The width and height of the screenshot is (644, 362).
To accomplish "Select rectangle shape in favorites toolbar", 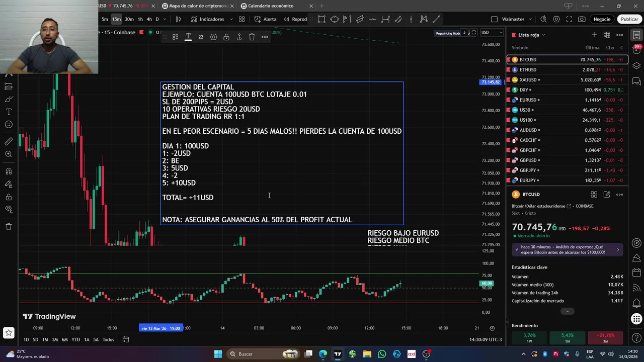I will pyautogui.click(x=321, y=19).
